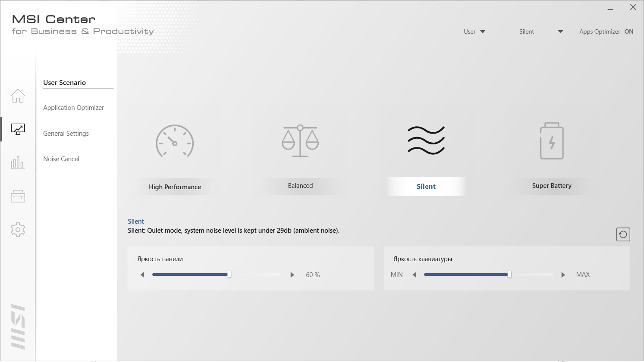
Task: Click the MAX keyboard brightness label
Action: coord(583,275)
